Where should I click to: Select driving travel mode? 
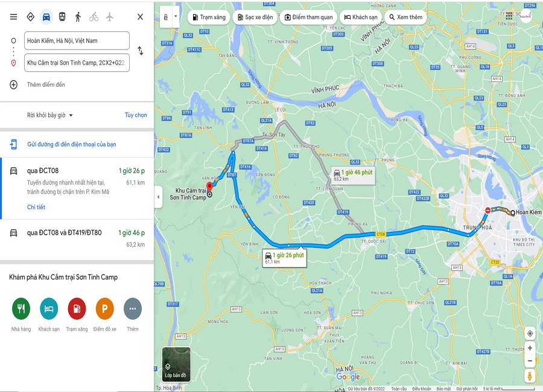coord(46,17)
